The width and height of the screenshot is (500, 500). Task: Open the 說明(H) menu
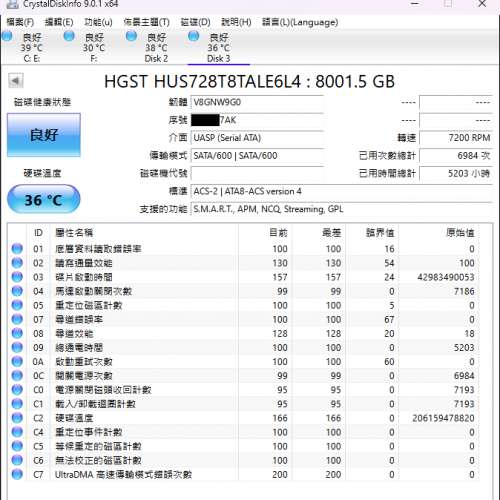point(236,22)
